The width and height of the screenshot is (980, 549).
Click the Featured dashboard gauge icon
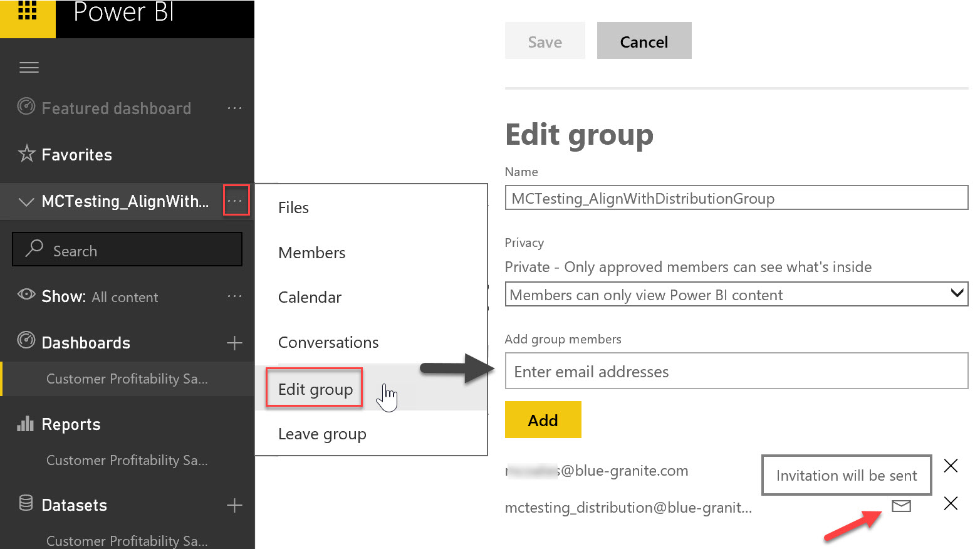pos(26,107)
